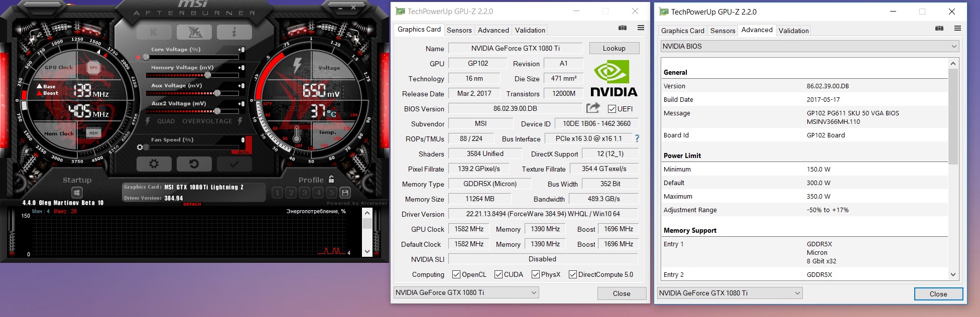Click the Bus Interface question mark
This screenshot has width=980, height=317.
tap(637, 138)
